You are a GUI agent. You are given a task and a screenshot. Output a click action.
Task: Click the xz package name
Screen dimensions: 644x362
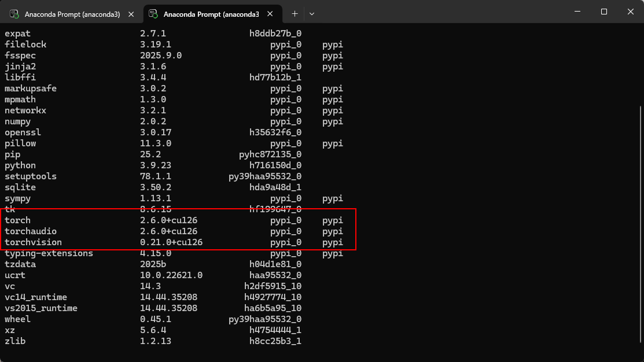pos(10,330)
